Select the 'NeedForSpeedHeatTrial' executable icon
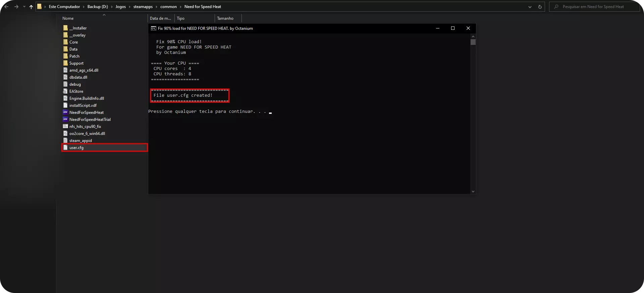The height and width of the screenshot is (293, 644). click(65, 120)
